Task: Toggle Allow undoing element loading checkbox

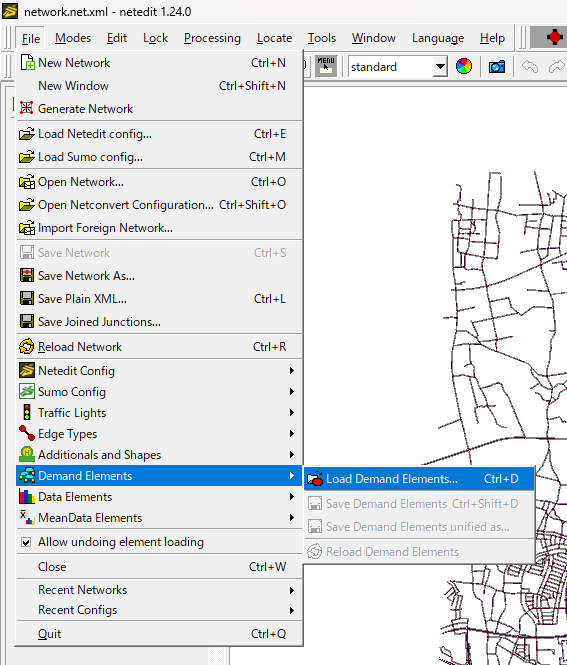Action: (x=26, y=542)
